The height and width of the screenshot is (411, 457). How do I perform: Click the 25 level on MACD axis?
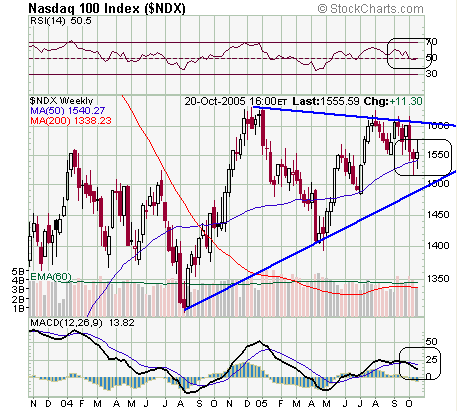coord(432,359)
